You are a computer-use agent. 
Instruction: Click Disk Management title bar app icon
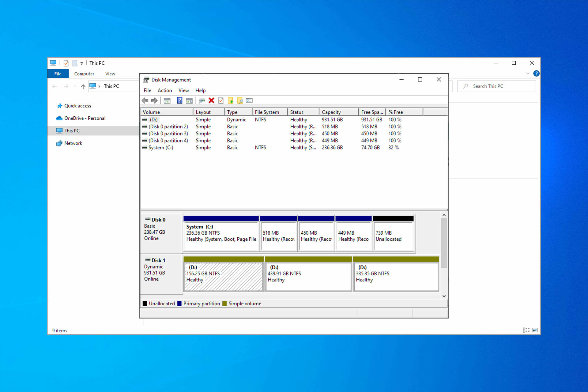146,80
